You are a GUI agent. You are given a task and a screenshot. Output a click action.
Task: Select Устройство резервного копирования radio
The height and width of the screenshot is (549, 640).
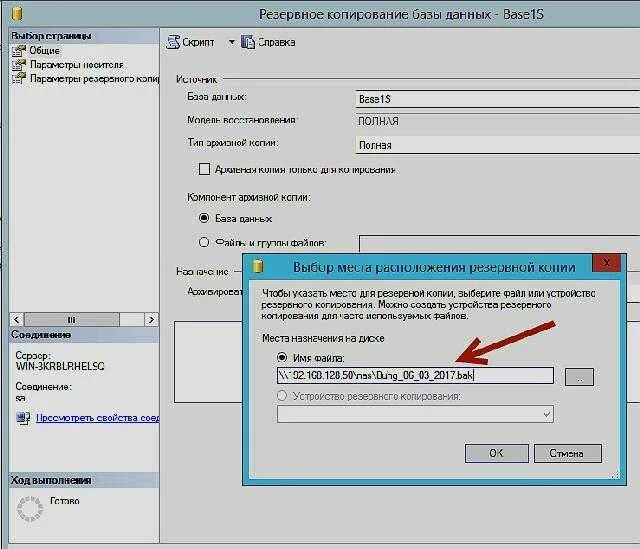pyautogui.click(x=282, y=396)
